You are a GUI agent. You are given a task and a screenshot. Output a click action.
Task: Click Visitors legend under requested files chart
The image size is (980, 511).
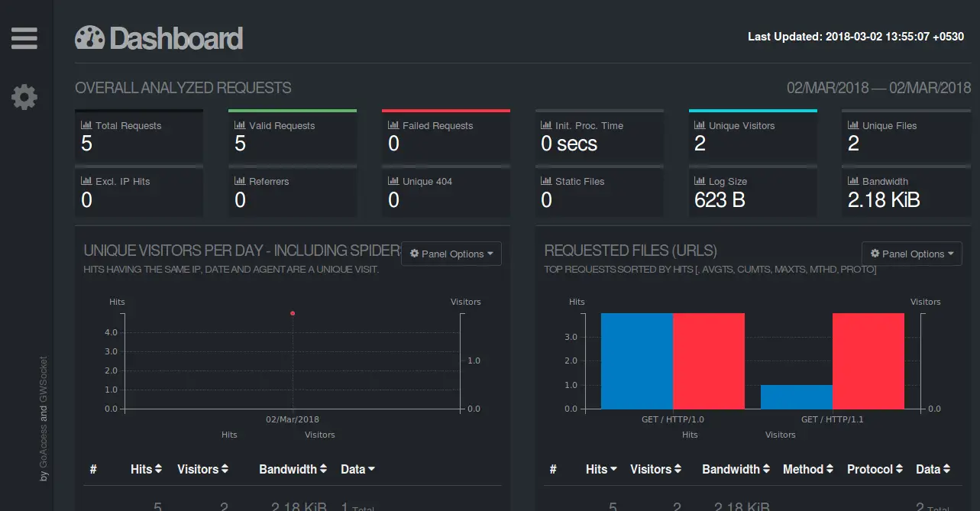pos(781,435)
